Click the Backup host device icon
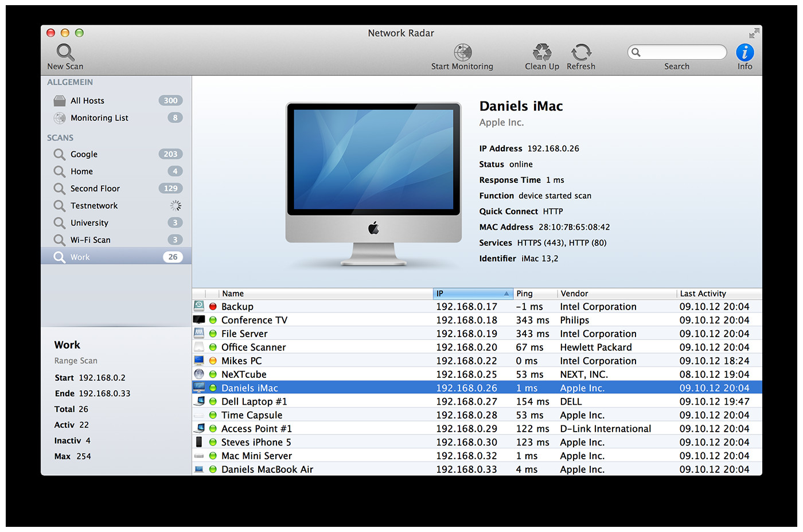 pos(199,306)
